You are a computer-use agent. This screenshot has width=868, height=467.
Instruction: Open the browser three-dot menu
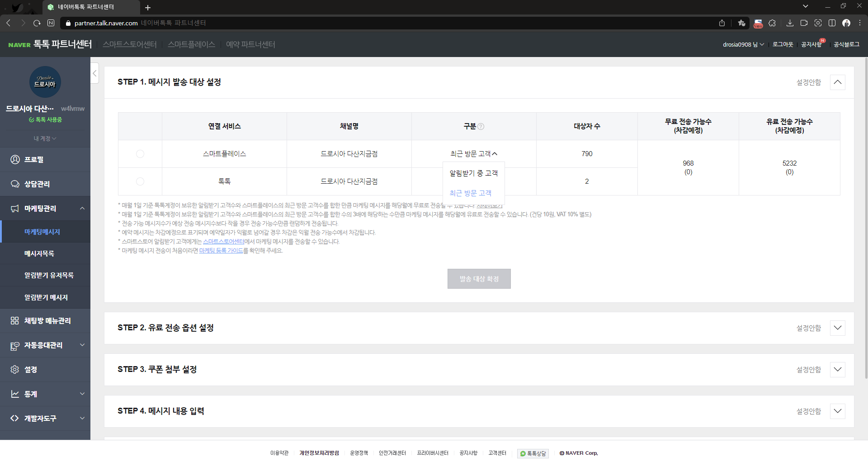(x=860, y=23)
